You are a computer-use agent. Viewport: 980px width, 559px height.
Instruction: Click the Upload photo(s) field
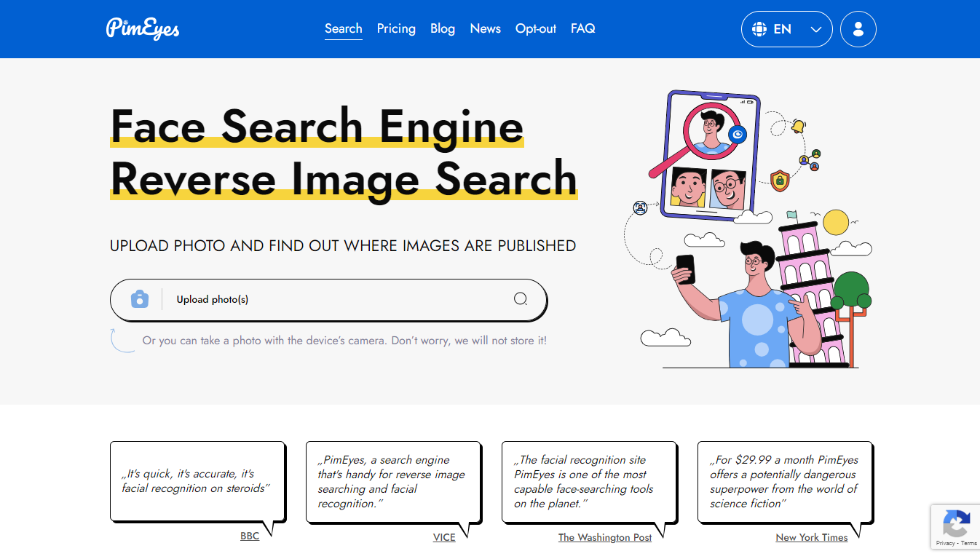point(328,299)
